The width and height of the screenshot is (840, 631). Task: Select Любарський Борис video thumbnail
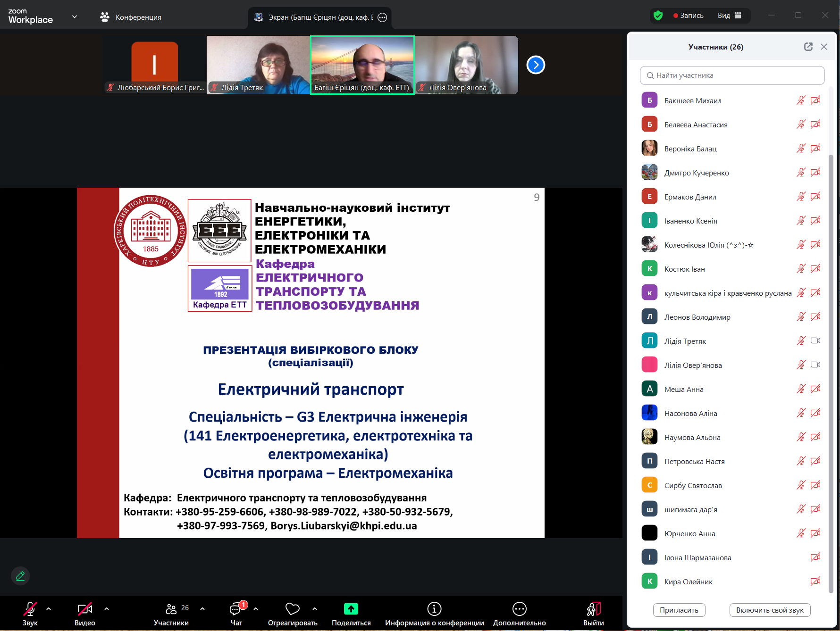pyautogui.click(x=155, y=65)
